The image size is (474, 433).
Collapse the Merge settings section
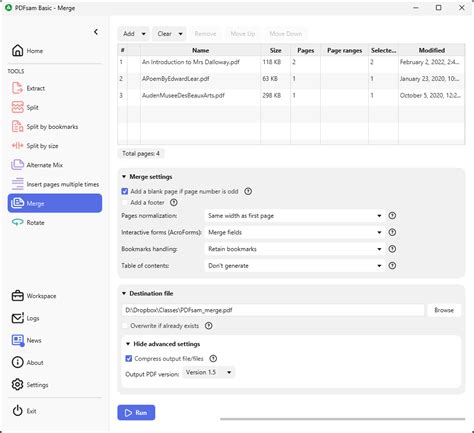click(x=147, y=177)
